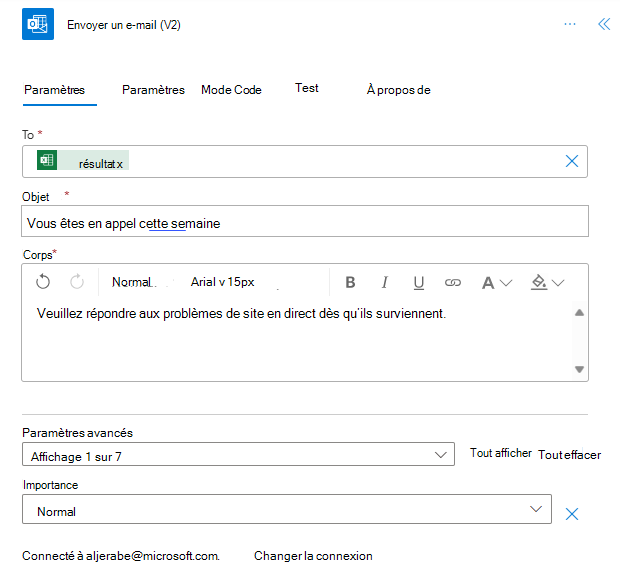
Task: Undo last edit in Corps editor
Action: 43,282
